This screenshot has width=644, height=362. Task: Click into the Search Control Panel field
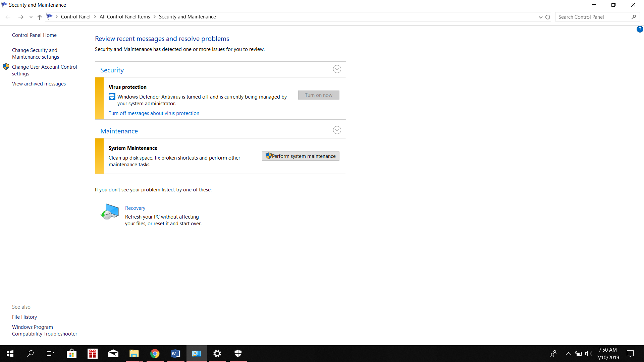coord(592,17)
